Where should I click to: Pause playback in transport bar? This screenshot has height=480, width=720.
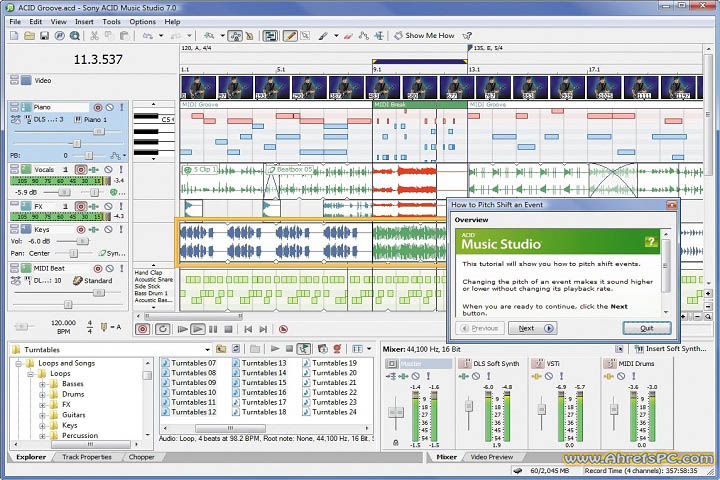213,329
